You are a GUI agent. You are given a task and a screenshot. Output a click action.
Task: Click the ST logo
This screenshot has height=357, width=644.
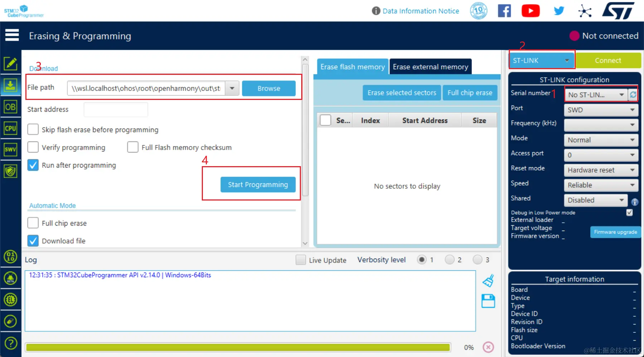click(x=619, y=10)
